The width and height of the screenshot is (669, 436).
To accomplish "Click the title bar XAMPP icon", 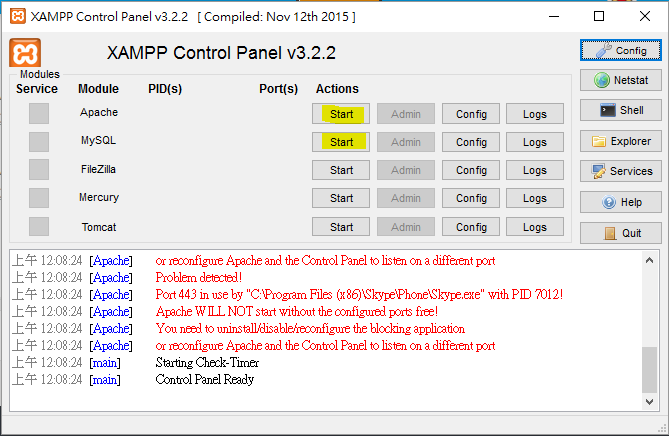I will click(17, 16).
